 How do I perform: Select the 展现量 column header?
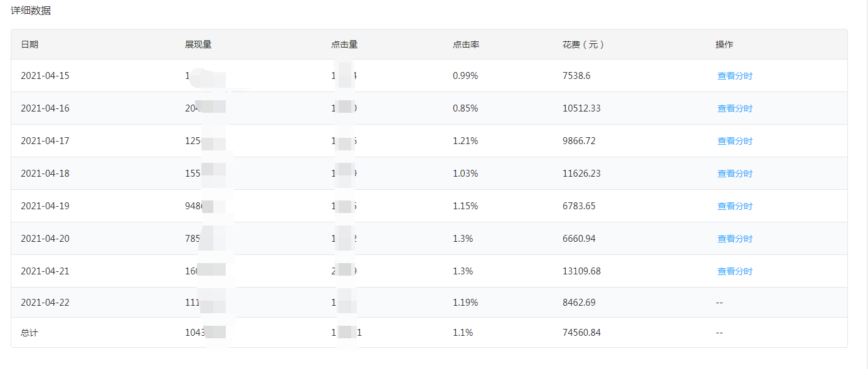[x=198, y=44]
